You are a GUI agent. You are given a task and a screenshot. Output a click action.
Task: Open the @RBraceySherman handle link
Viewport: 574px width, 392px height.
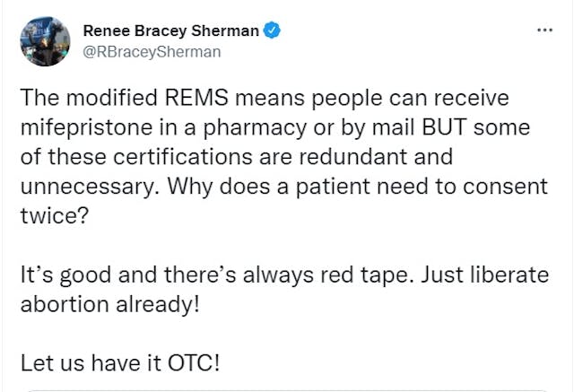[152, 51]
